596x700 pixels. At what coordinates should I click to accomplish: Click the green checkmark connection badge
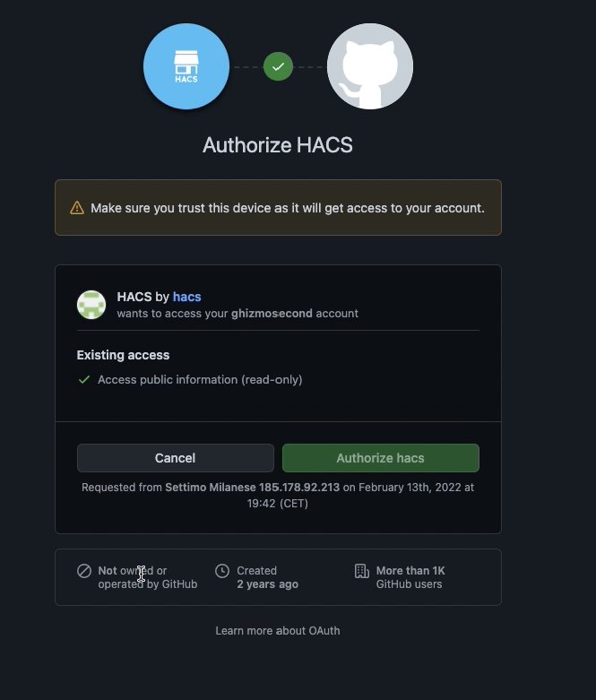(x=278, y=66)
